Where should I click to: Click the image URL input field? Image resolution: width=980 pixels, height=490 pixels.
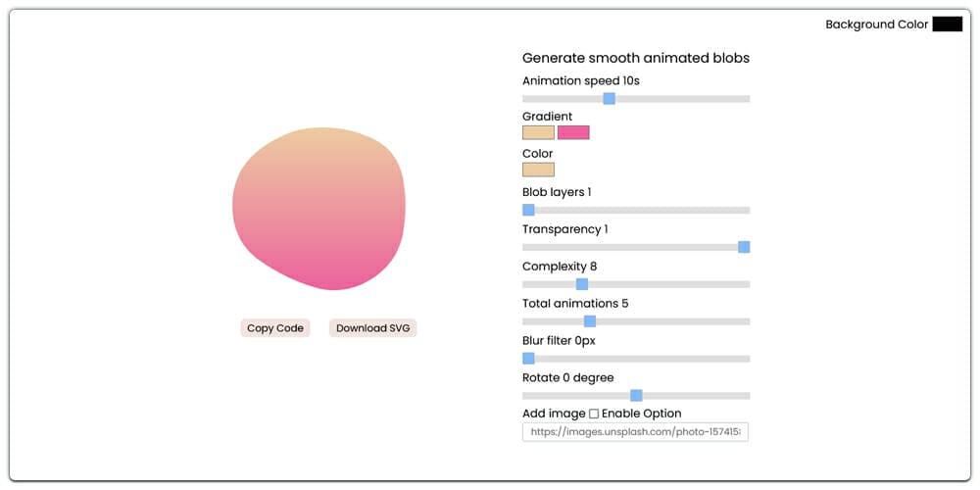coord(635,432)
